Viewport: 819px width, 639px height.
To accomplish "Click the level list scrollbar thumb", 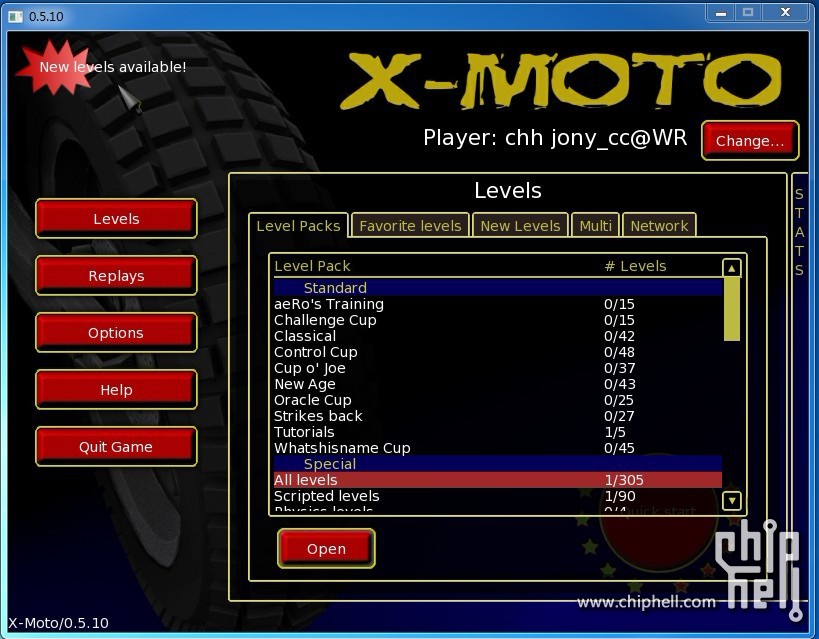I will click(732, 309).
